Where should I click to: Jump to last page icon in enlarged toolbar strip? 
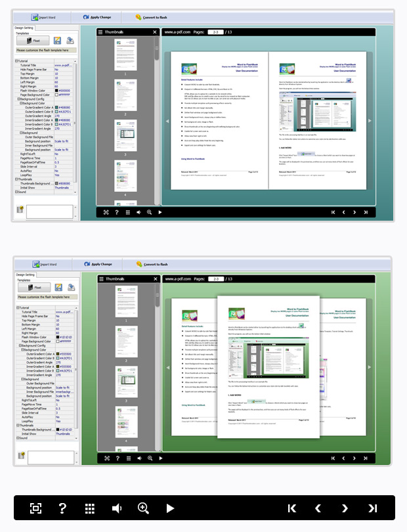pyautogui.click(x=372, y=508)
